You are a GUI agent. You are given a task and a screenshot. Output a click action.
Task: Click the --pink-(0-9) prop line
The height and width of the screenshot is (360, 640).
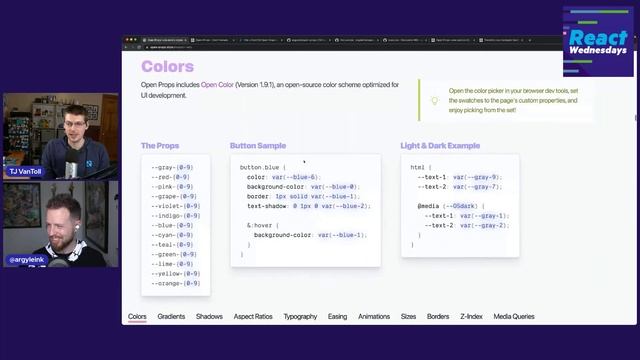pos(172,187)
